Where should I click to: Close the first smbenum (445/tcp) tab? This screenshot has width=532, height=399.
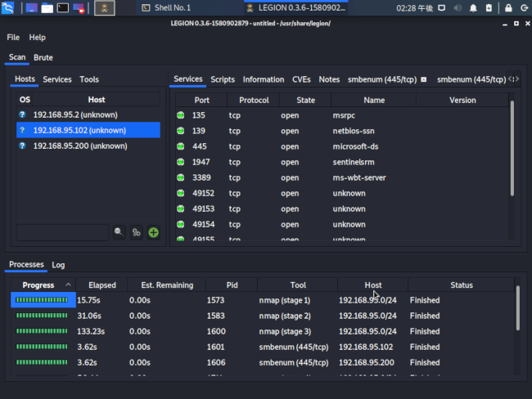[424, 80]
